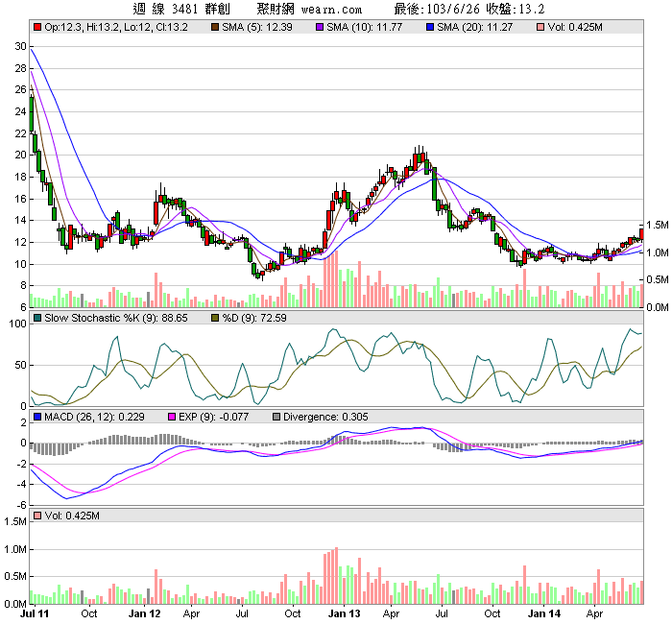Click the pink Vol swatch in bottom panel
Image resolution: width=672 pixels, height=624 pixels.
tap(37, 516)
